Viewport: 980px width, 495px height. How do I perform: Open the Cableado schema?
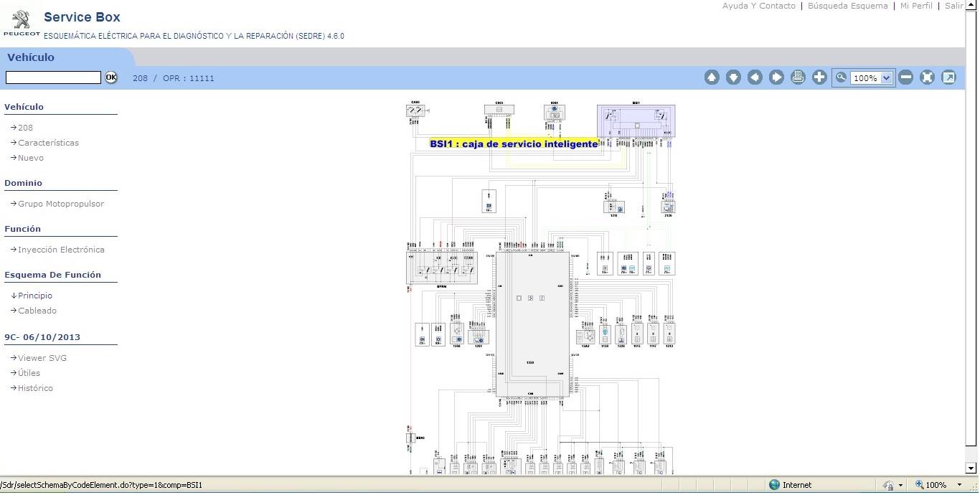point(37,311)
